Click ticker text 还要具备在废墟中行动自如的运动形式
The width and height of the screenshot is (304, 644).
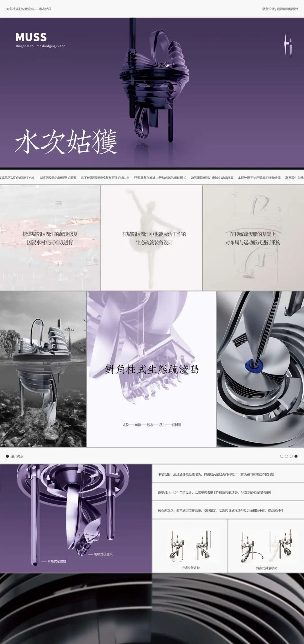coord(160,178)
